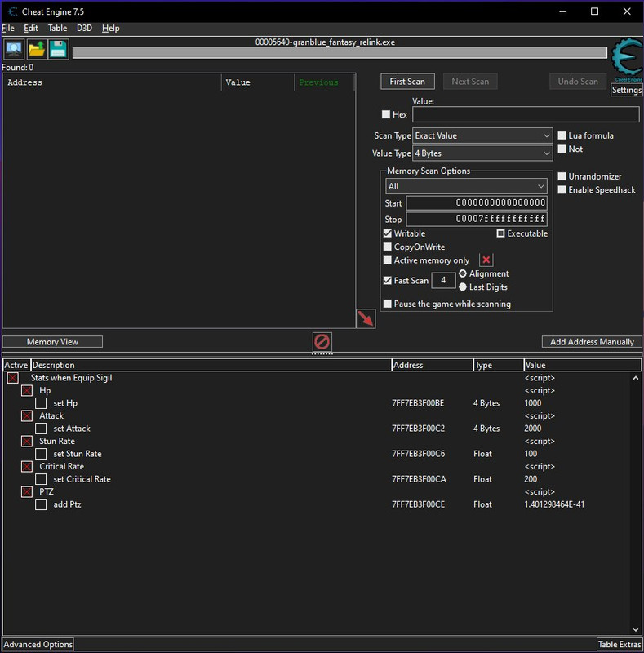This screenshot has width=644, height=653.
Task: Toggle the Writable checkbox
Action: (388, 233)
